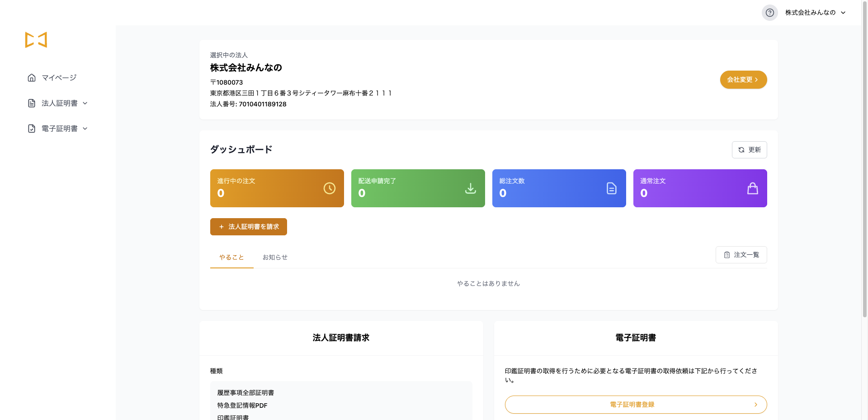Open the help question mark icon
Screen dimensions: 868x420
pyautogui.click(x=769, y=13)
